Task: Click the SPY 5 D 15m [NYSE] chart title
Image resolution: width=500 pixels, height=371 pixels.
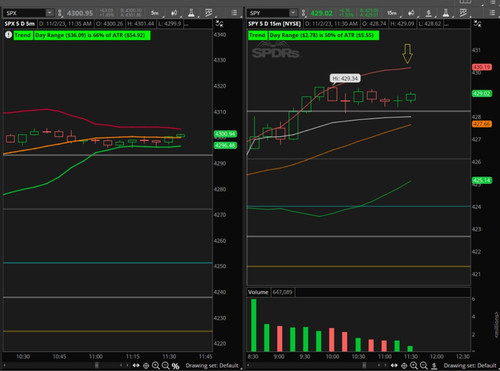Action: point(275,24)
